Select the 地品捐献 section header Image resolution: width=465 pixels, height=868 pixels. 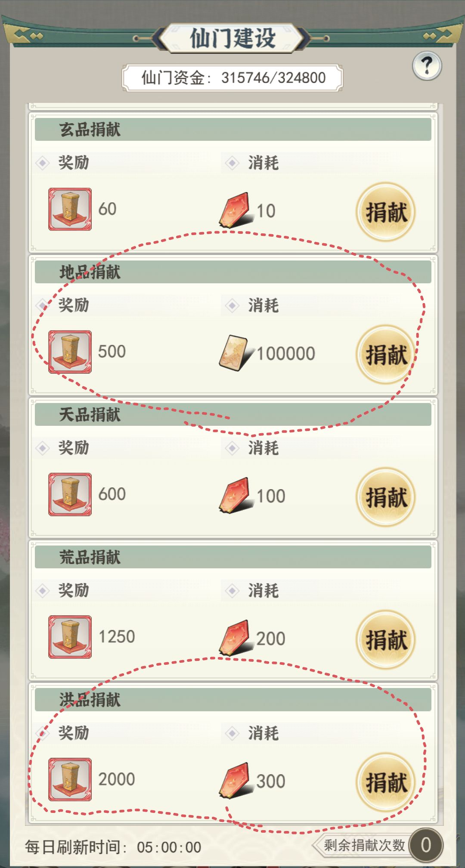[233, 272]
